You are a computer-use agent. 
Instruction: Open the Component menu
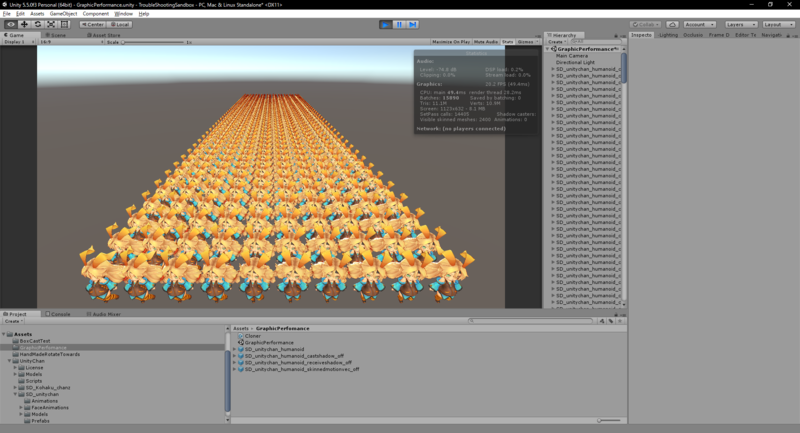tap(95, 14)
